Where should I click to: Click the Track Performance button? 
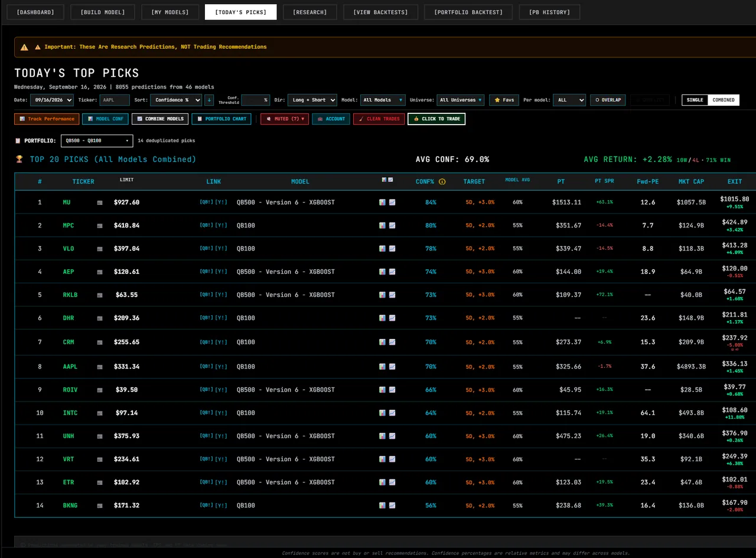click(x=47, y=119)
